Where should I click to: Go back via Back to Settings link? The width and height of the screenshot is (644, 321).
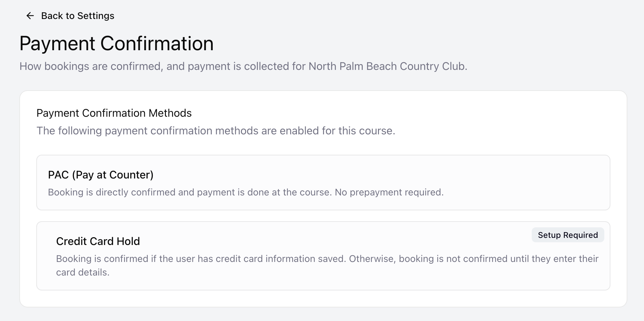(70, 16)
